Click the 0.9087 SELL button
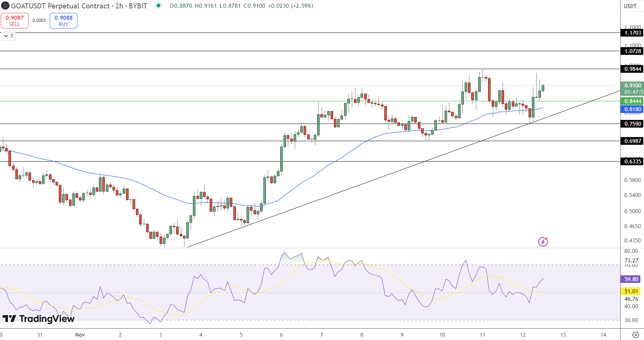 click(x=15, y=21)
